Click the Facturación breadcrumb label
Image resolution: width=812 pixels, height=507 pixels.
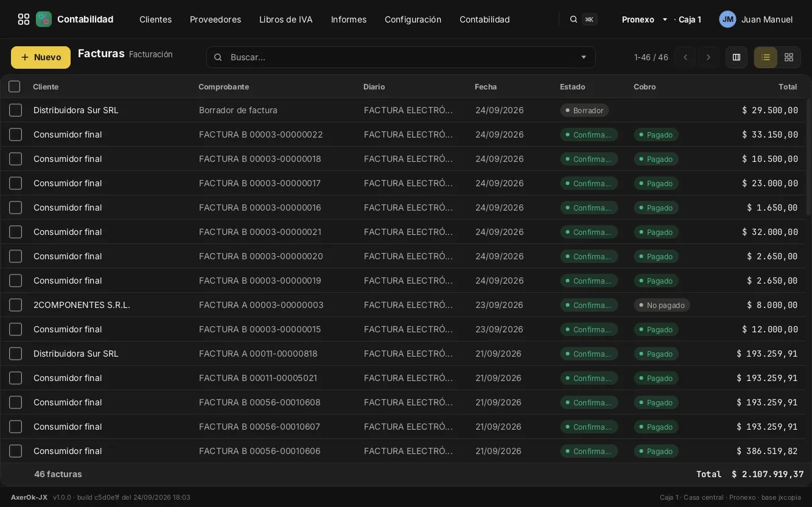151,54
